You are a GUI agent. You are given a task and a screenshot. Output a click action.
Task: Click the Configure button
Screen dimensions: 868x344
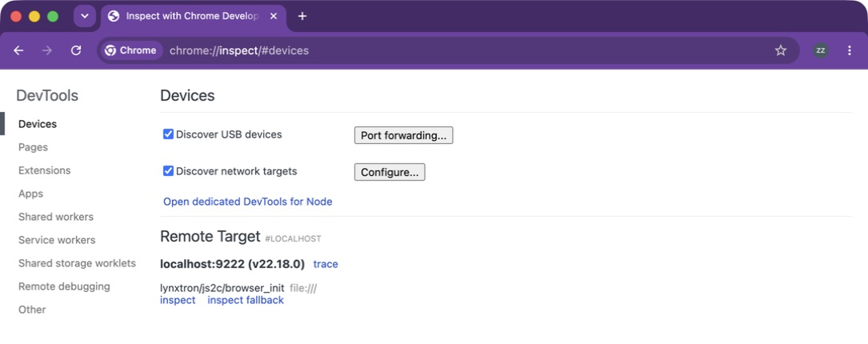point(390,172)
